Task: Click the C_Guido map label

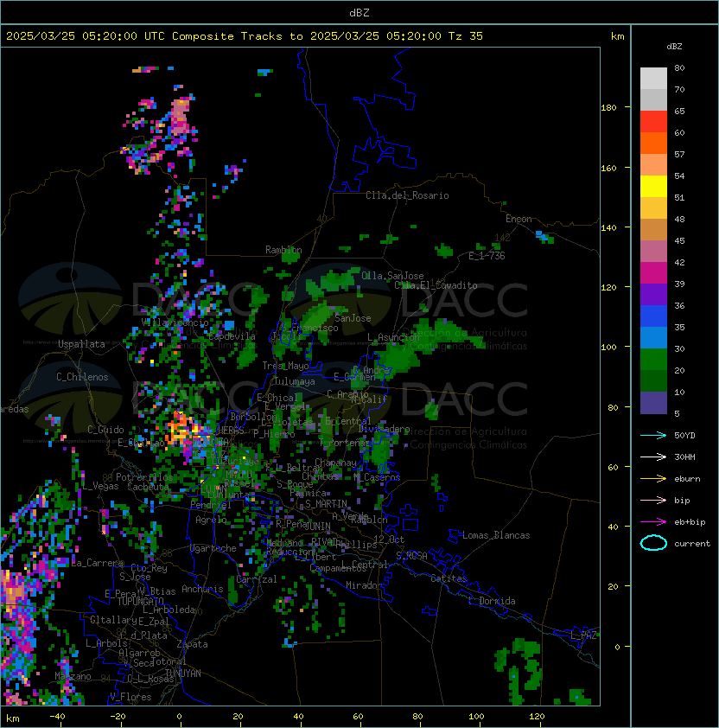Action: [105, 430]
